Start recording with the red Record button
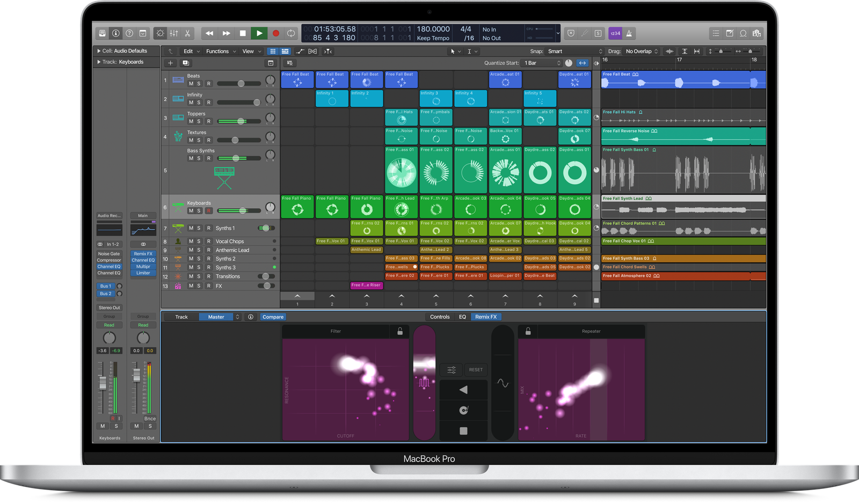859x504 pixels. click(x=275, y=33)
